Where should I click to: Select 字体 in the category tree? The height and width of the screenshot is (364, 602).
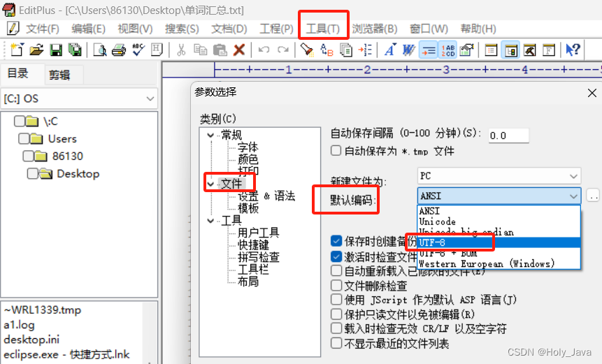(x=248, y=147)
